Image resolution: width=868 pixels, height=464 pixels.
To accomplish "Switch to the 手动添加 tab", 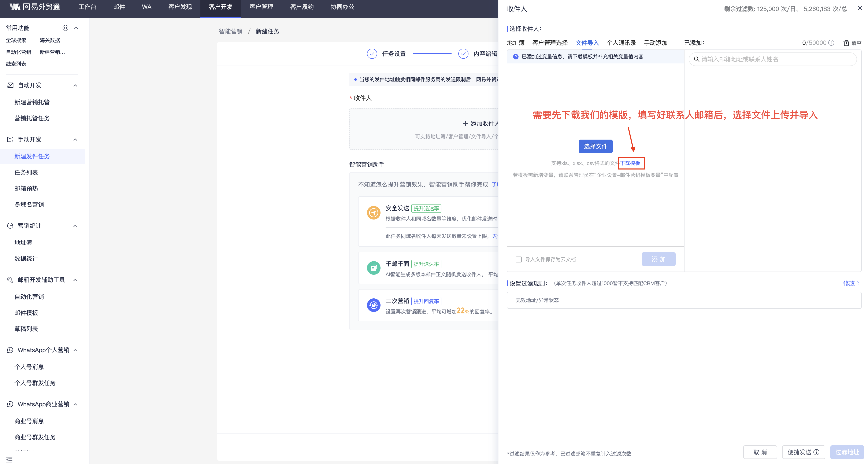I will (x=655, y=43).
